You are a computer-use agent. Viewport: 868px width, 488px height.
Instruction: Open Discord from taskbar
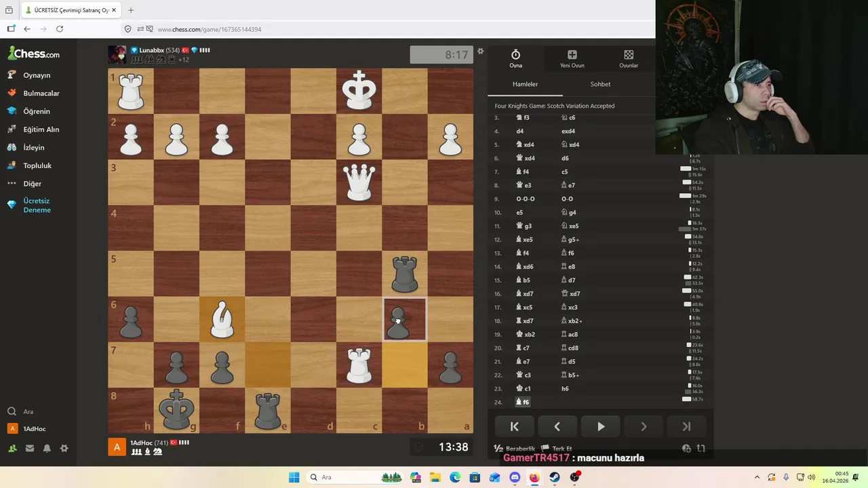(514, 477)
